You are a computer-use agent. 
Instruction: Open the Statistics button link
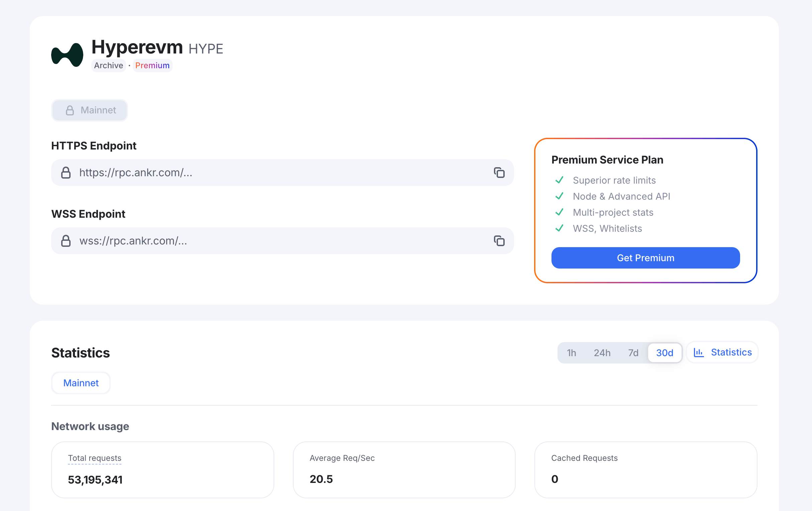click(722, 352)
